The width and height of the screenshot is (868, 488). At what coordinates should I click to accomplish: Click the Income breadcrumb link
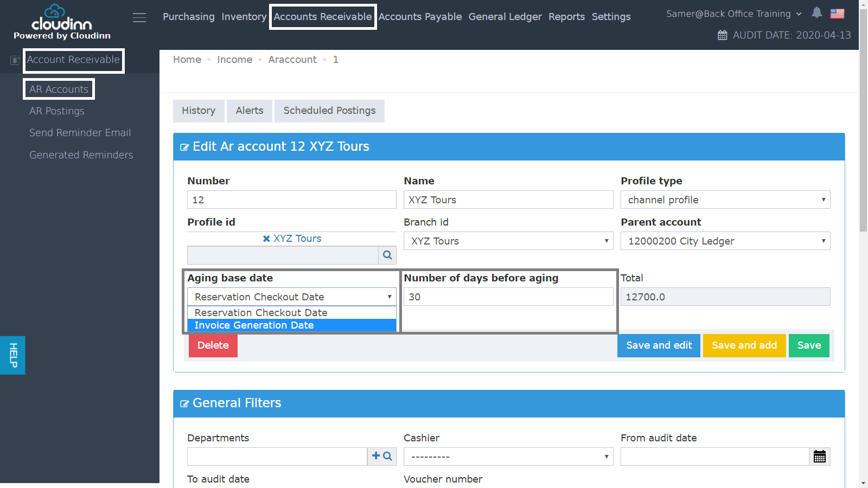pos(234,60)
